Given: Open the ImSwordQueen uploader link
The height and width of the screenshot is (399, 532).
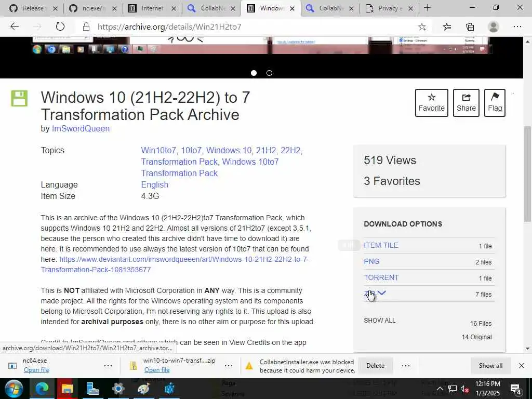Looking at the screenshot, I should click(81, 129).
